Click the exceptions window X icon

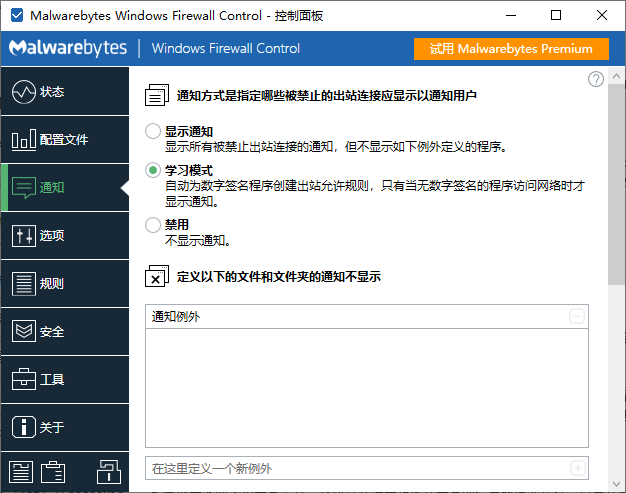coord(156,276)
